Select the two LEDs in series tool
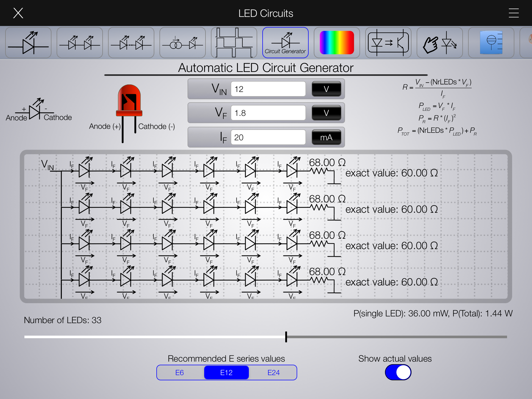This screenshot has width=532, height=399. (79, 43)
